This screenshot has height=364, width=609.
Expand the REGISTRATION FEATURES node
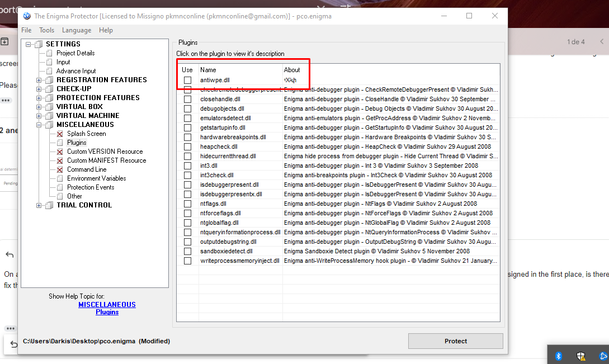click(39, 80)
